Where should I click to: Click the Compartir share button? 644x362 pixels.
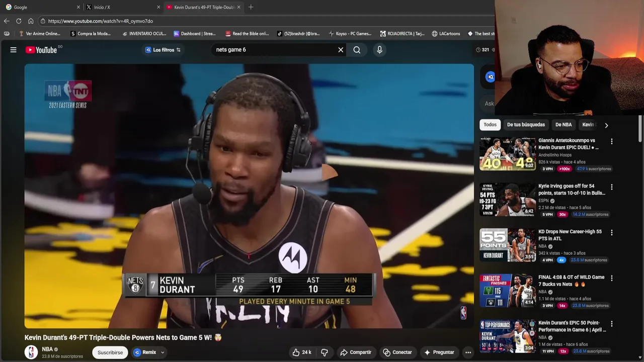pos(356,352)
